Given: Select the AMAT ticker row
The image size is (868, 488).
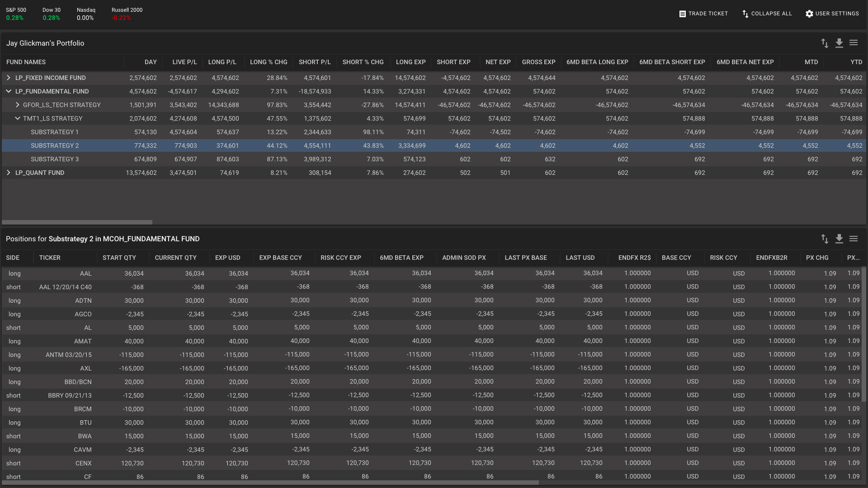Looking at the screenshot, I should pyautogui.click(x=432, y=341).
